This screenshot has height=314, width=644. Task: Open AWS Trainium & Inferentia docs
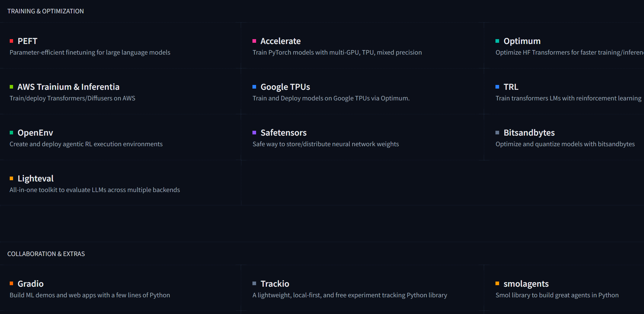coord(68,87)
